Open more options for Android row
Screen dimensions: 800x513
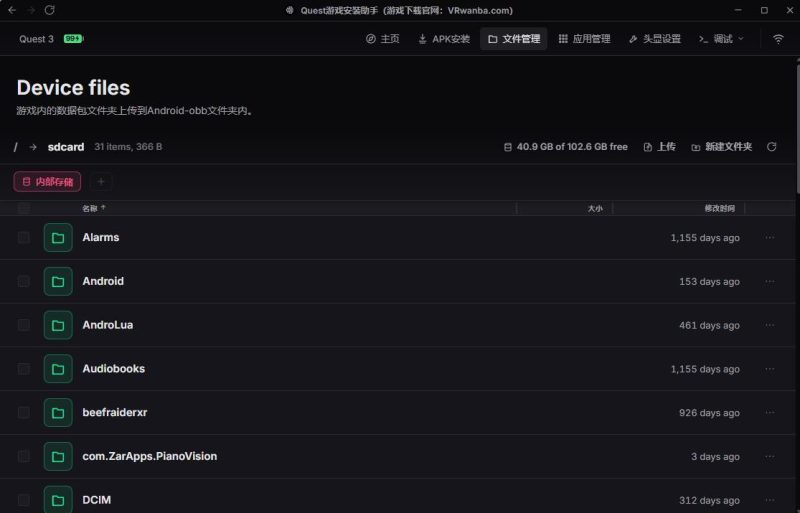pyautogui.click(x=769, y=281)
